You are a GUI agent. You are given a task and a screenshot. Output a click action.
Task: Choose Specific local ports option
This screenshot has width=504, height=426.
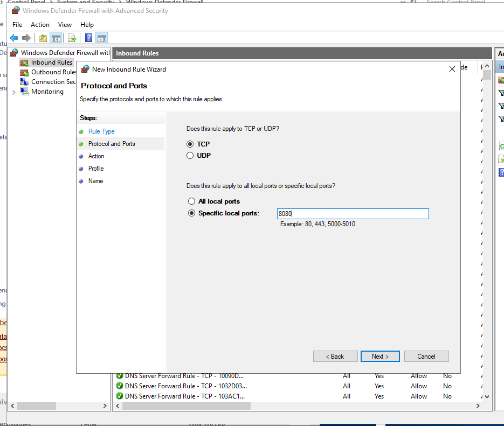pos(191,213)
